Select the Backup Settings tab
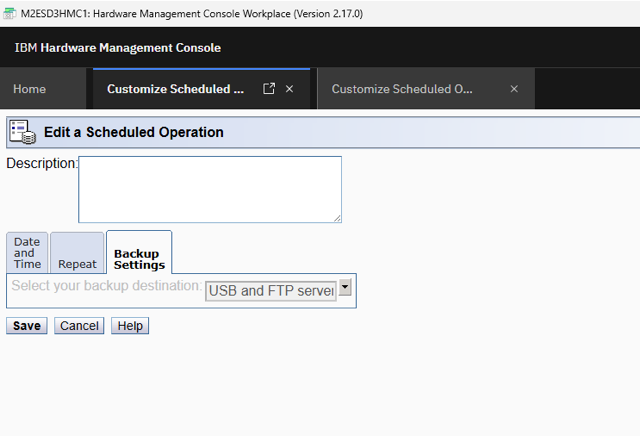The height and width of the screenshot is (436, 640). point(139,259)
